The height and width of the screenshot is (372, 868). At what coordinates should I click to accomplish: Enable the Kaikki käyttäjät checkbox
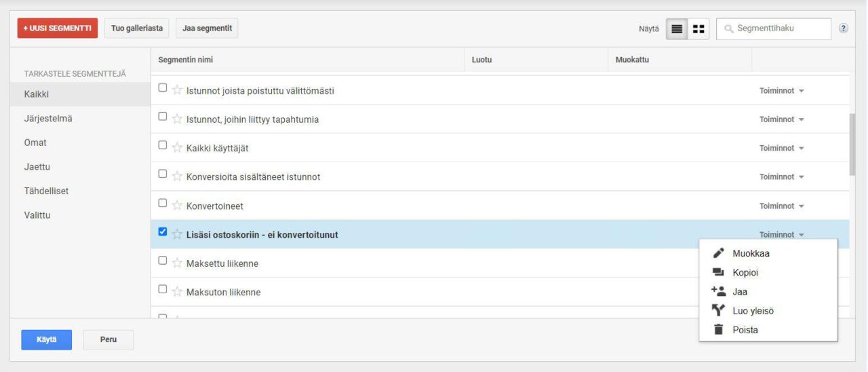pos(162,145)
